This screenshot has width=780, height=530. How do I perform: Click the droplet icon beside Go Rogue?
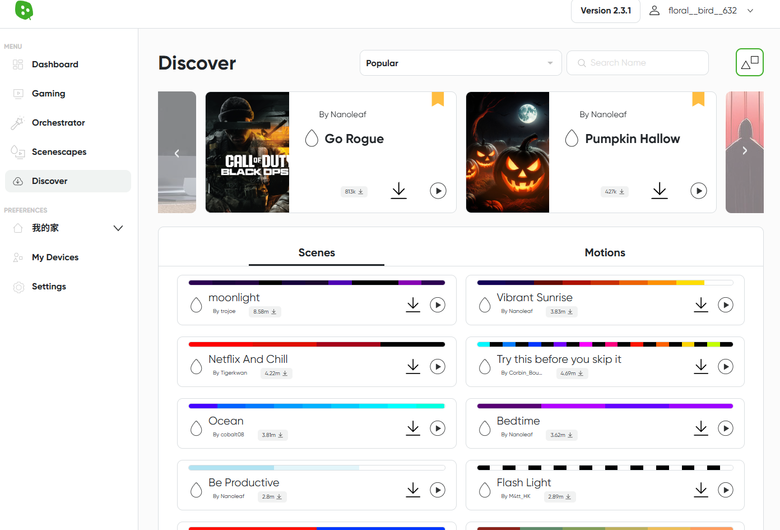[x=311, y=138]
